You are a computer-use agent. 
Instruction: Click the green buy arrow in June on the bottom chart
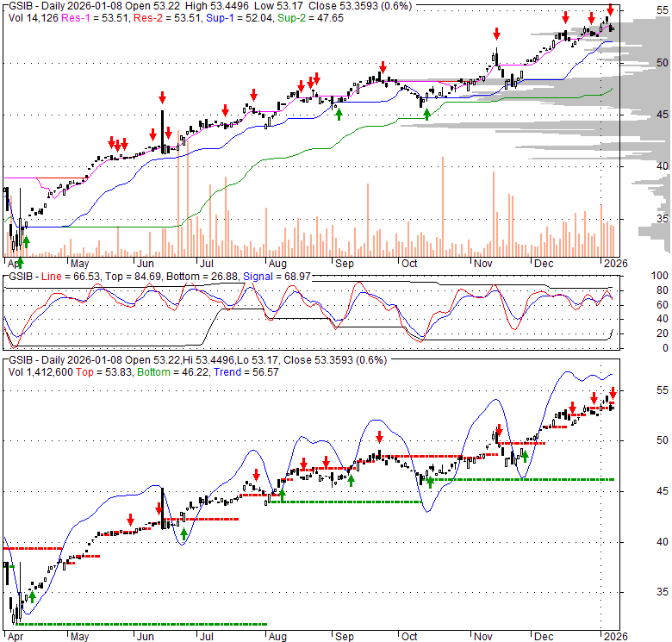click(x=184, y=534)
